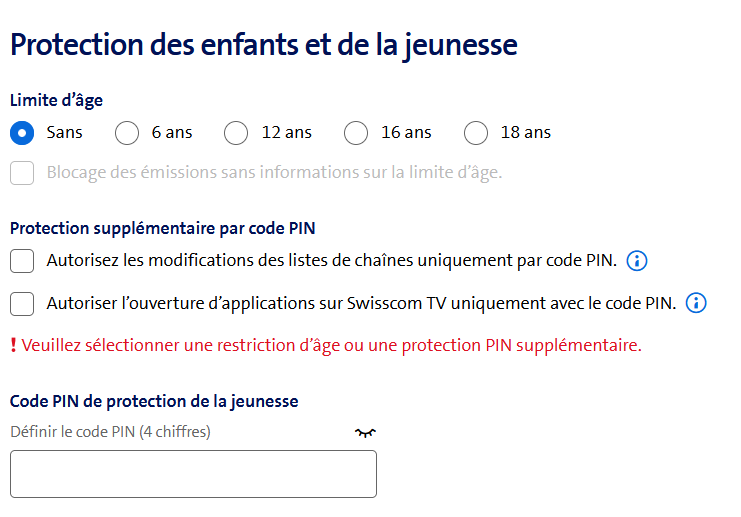
Task: Click the red exclamation warning icon
Action: [13, 346]
